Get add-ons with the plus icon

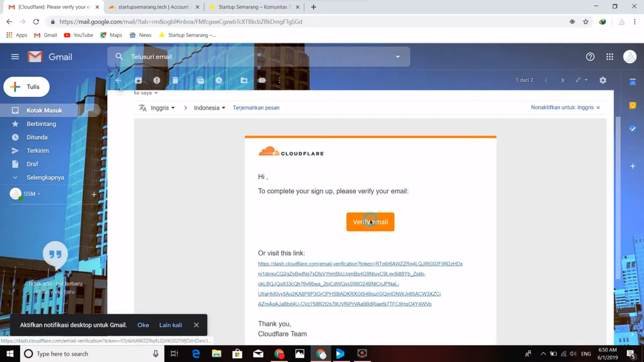click(x=633, y=166)
